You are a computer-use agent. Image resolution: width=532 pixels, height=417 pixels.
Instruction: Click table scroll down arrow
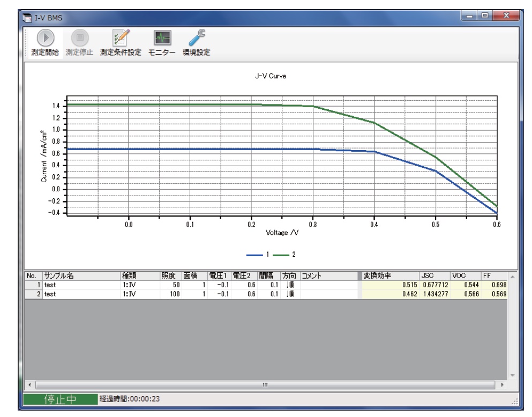pos(512,375)
